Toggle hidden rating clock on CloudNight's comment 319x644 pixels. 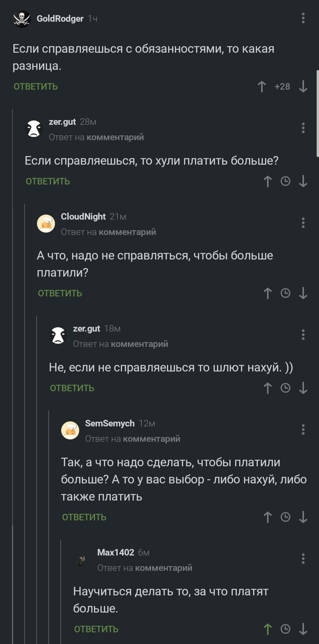285,294
